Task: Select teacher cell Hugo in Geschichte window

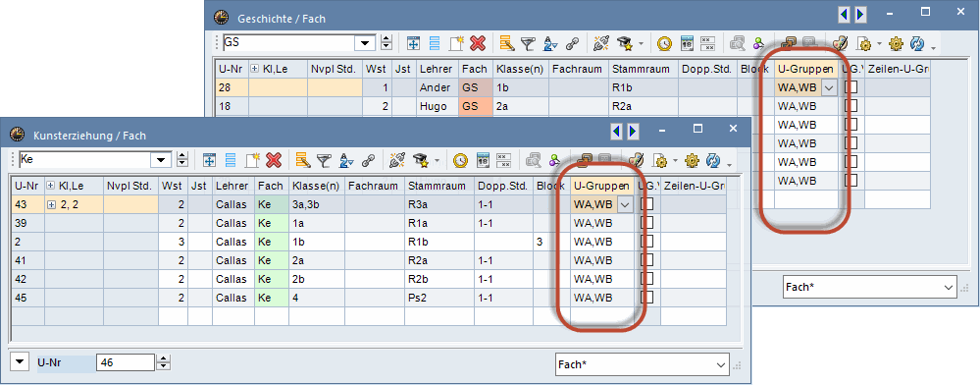Action: [438, 106]
